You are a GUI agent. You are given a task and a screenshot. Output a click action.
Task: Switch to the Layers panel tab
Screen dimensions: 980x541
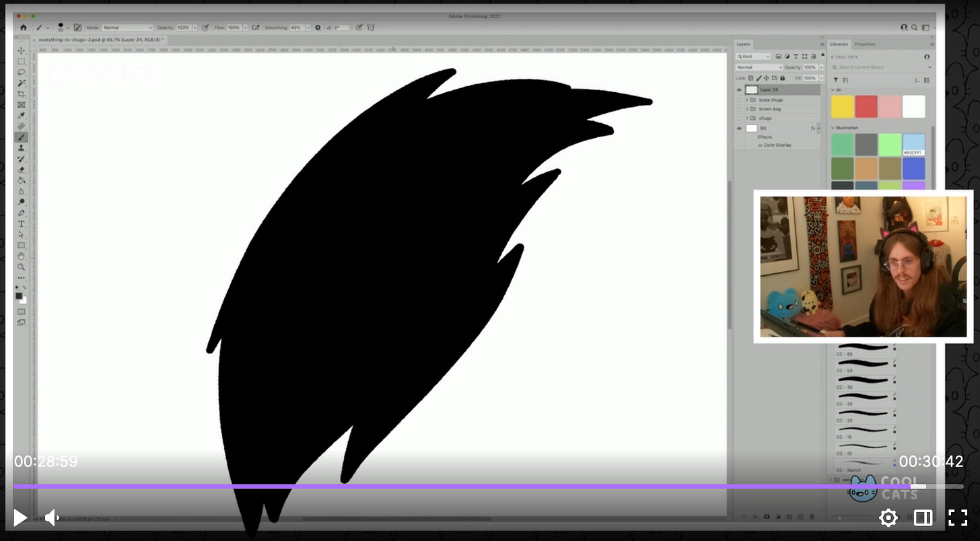point(743,44)
